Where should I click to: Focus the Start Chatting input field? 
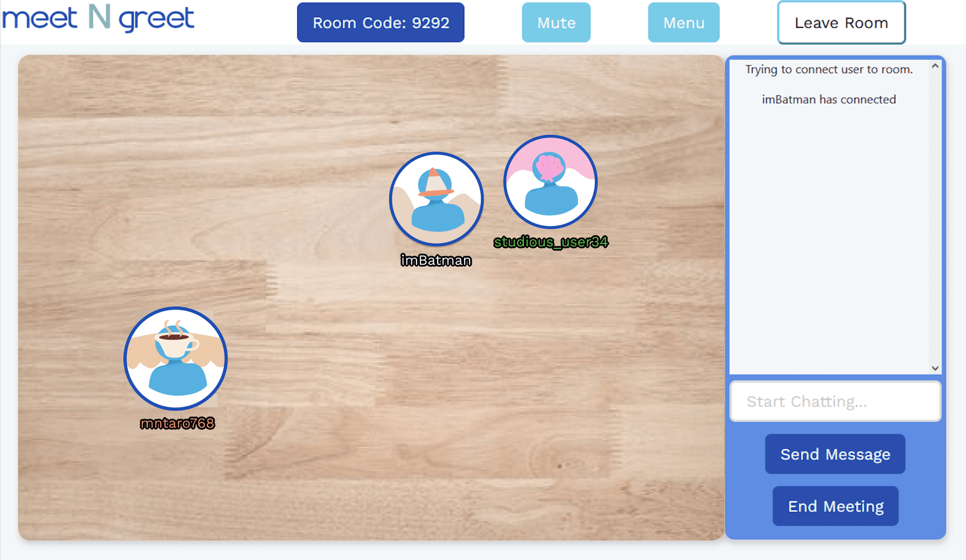(835, 402)
